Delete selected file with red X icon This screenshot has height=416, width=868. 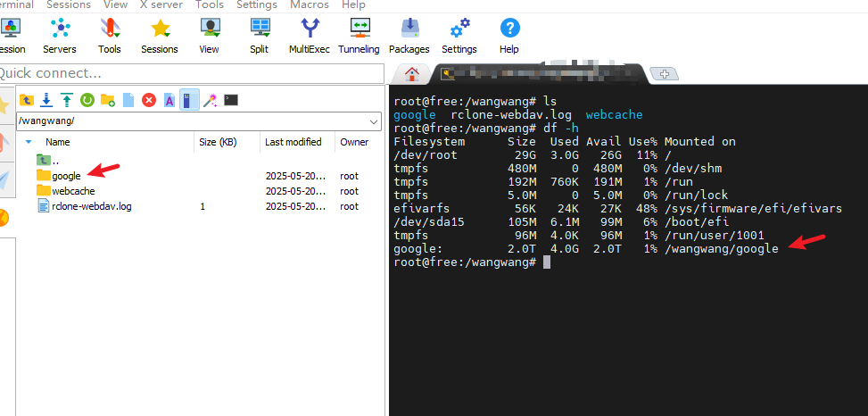tap(149, 100)
